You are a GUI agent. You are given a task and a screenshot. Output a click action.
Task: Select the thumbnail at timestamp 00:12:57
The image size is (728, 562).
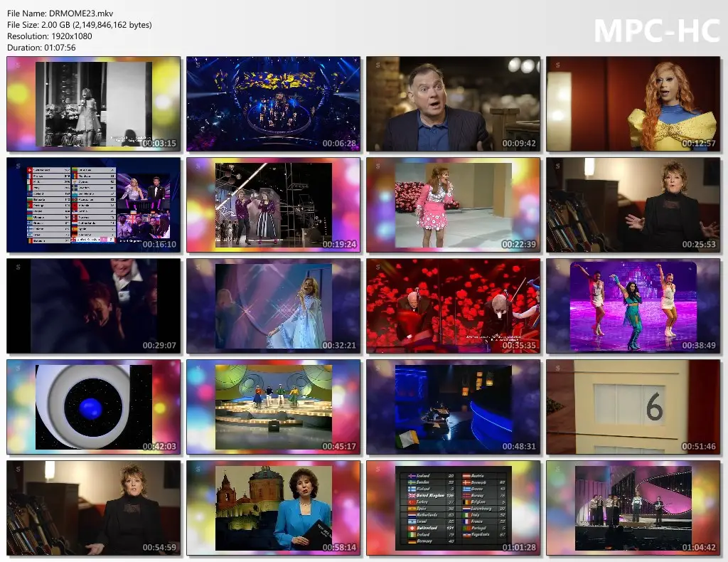coord(633,104)
